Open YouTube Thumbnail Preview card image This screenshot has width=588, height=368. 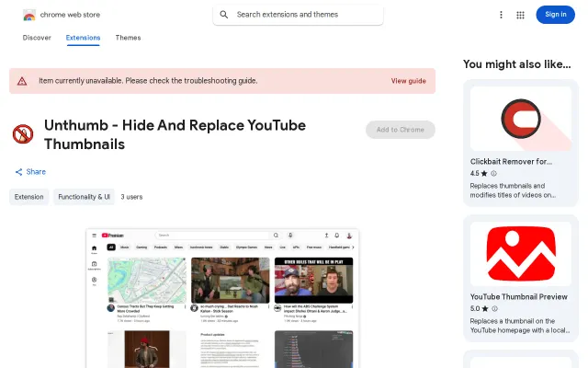click(521, 254)
